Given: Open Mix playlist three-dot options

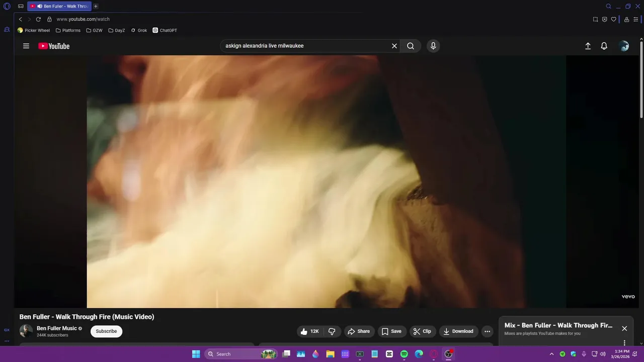Looking at the screenshot, I should coord(624,343).
